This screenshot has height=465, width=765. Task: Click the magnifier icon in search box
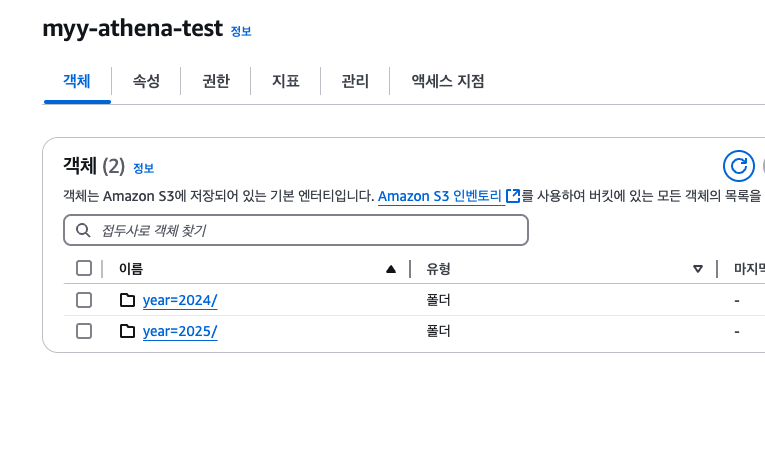(83, 231)
